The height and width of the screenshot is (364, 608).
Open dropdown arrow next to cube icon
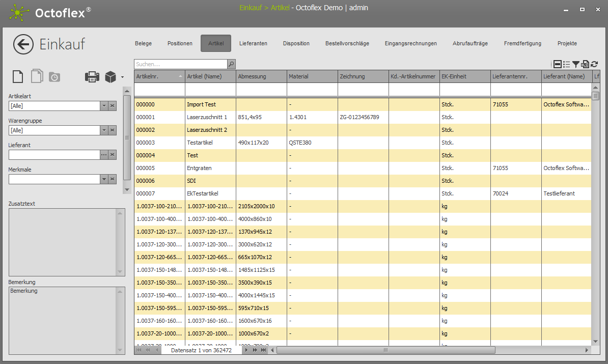[x=122, y=77]
